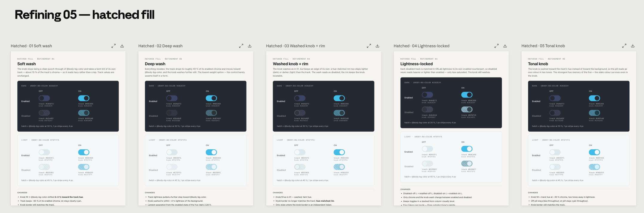Screen dimensions: 644x213
Task: Toggle Deep wash light Enabled OFF switch
Action: 172,152
